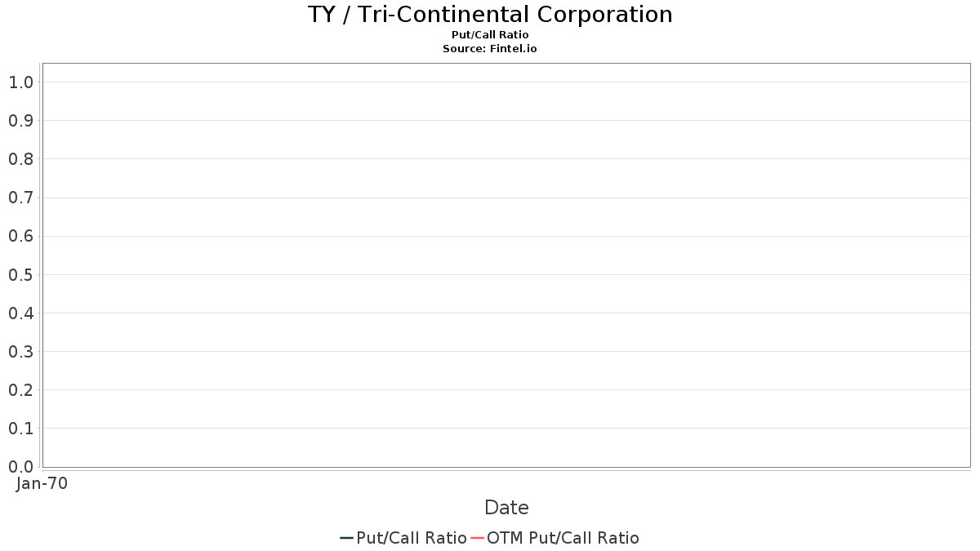Screen dimensions: 980x551
Task: Click the 0.4 y-axis label
Action: 20,313
